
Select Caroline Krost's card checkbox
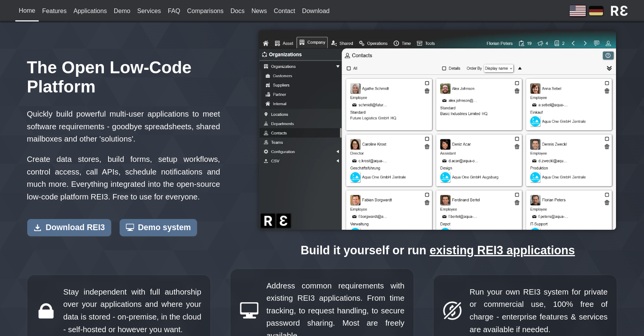427,139
